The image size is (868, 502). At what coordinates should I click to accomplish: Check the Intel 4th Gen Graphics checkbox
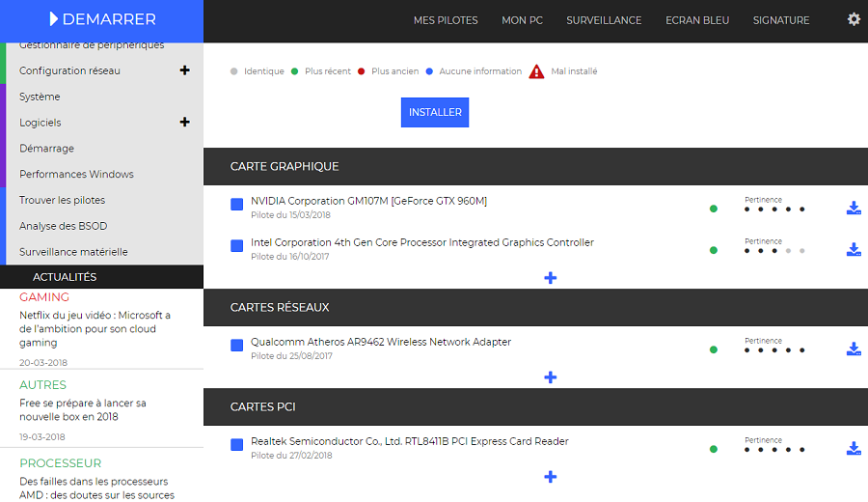click(x=237, y=246)
